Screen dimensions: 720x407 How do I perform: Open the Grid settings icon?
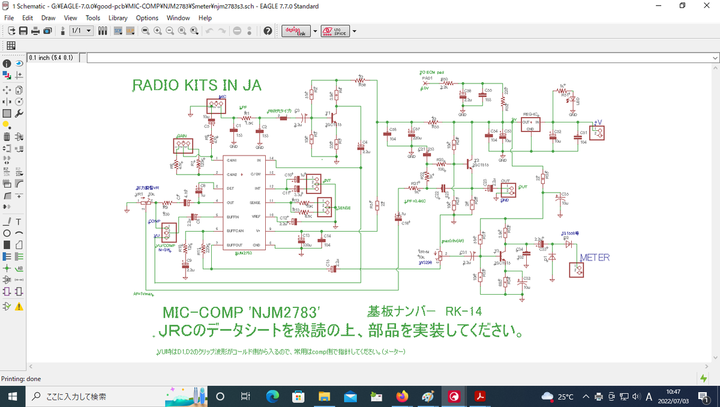pos(12,46)
